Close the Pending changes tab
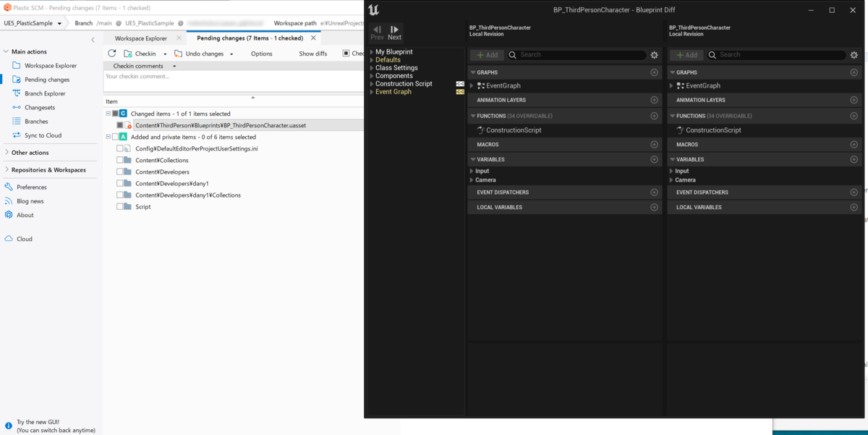This screenshot has height=435, width=868. click(313, 38)
